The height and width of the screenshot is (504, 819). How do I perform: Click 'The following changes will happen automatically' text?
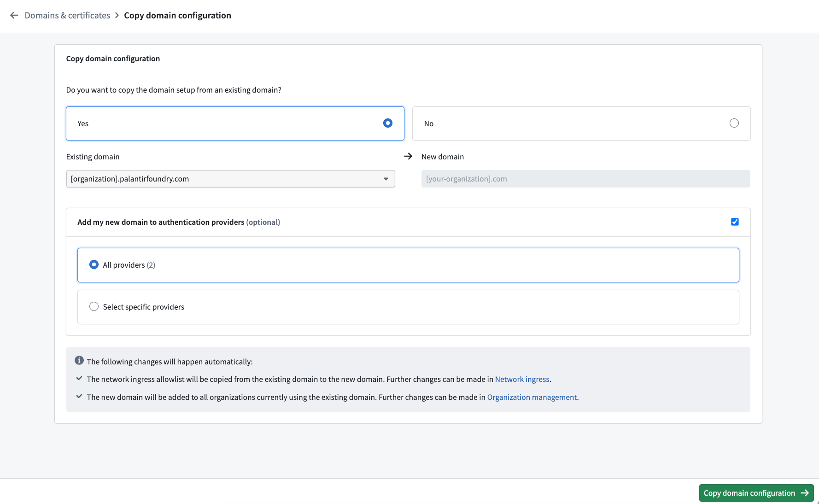tap(170, 362)
